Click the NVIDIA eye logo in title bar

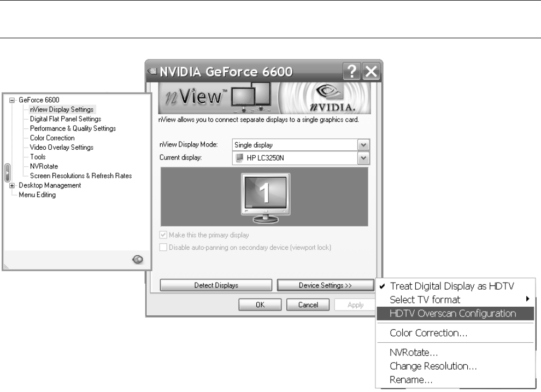(152, 71)
